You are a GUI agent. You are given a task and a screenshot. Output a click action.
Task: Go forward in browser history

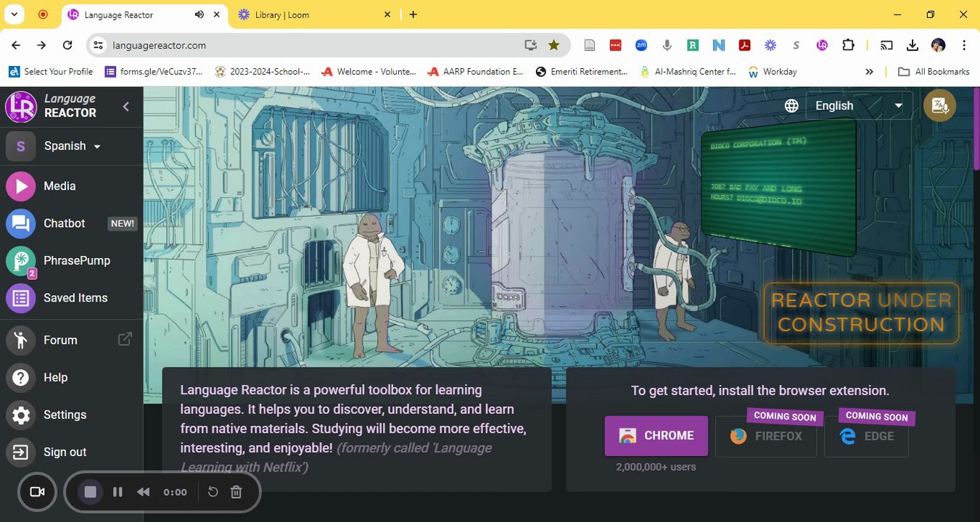click(x=41, y=45)
